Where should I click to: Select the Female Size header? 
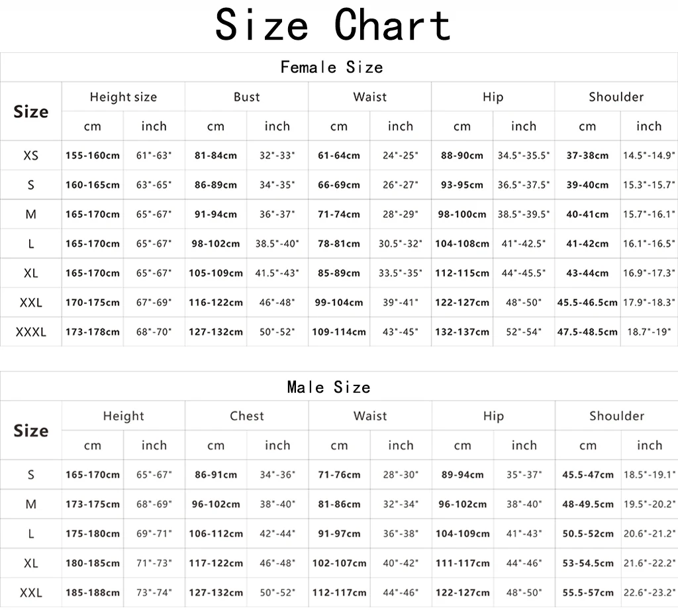(x=332, y=67)
